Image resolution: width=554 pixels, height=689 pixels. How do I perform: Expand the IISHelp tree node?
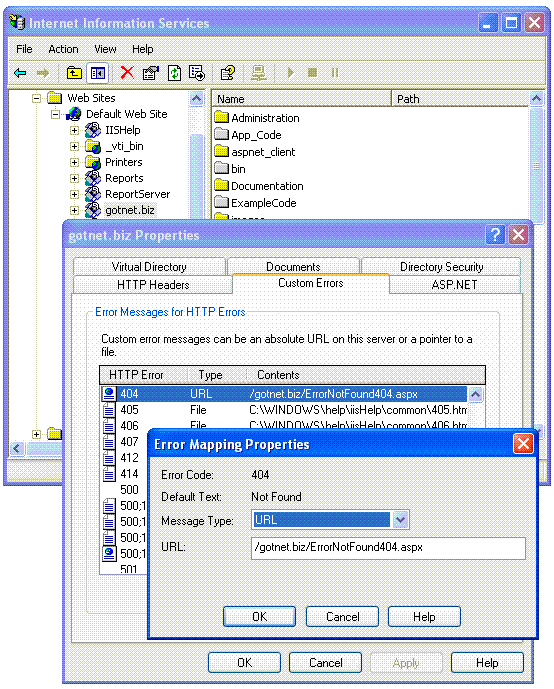tap(74, 131)
